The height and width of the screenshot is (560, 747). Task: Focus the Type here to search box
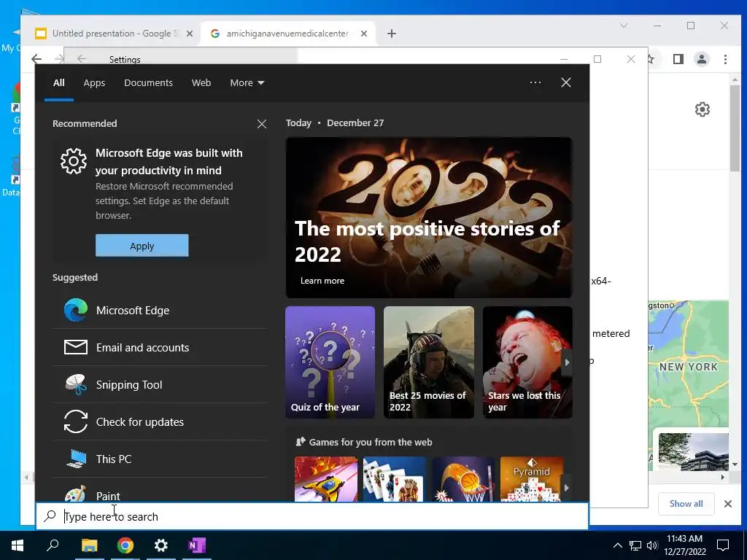coord(312,516)
